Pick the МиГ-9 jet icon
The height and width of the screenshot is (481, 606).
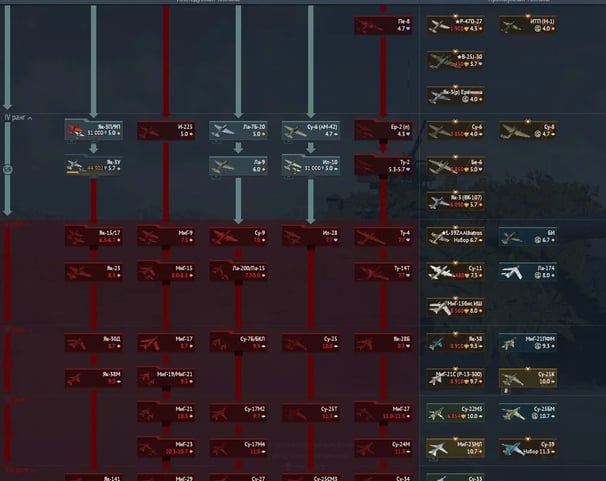coord(165,236)
